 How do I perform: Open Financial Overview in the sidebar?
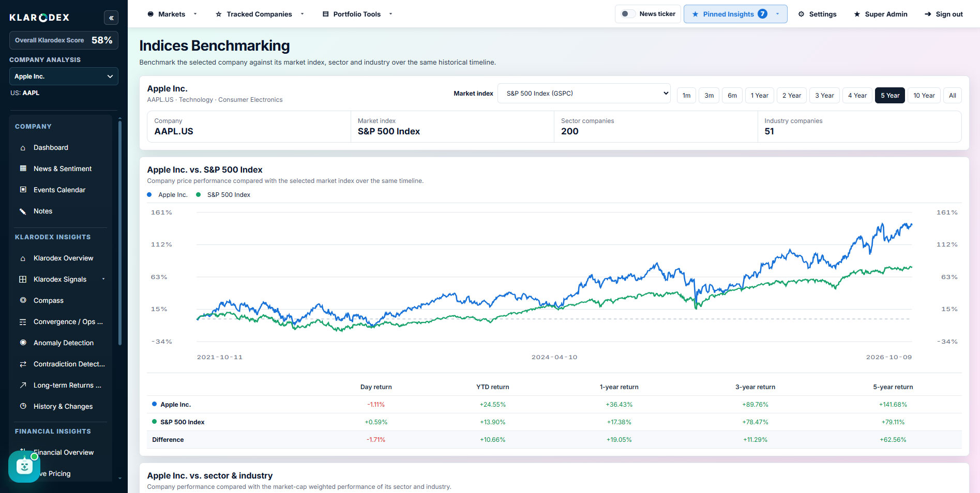coord(63,452)
